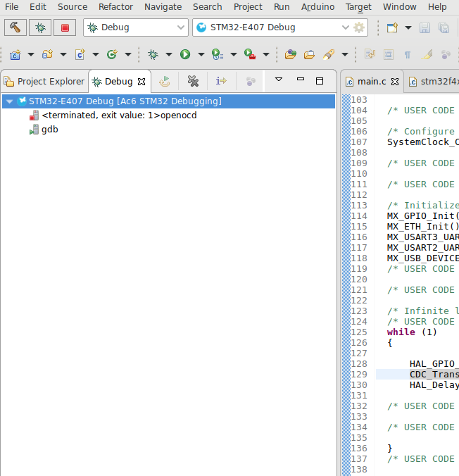
Task: Click the Open Type folder icon
Action: click(x=291, y=54)
